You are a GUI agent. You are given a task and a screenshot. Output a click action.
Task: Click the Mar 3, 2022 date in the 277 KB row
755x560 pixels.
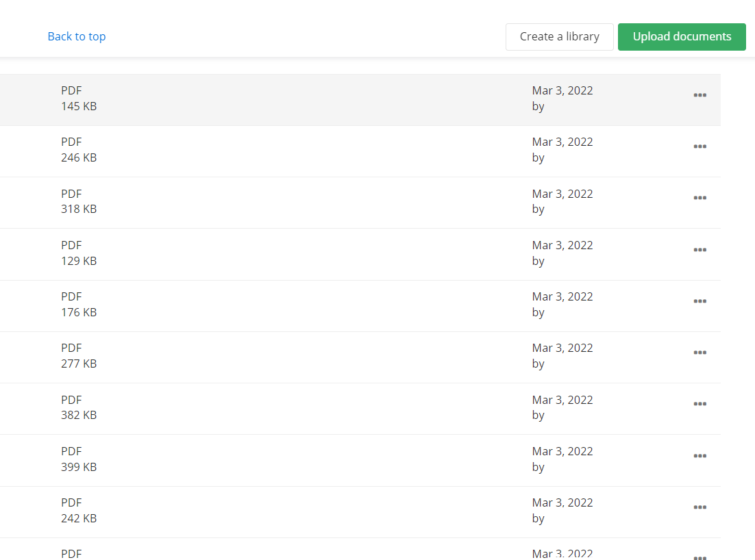562,348
